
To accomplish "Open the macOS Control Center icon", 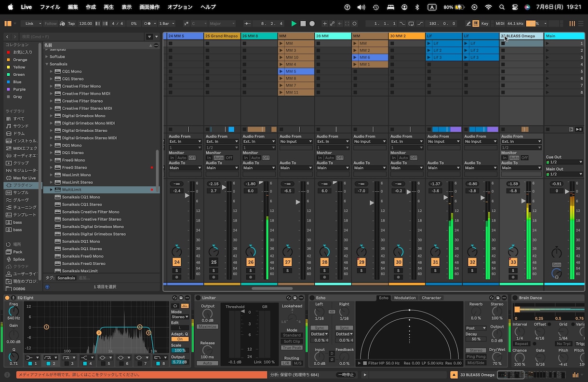I will coord(515,7).
